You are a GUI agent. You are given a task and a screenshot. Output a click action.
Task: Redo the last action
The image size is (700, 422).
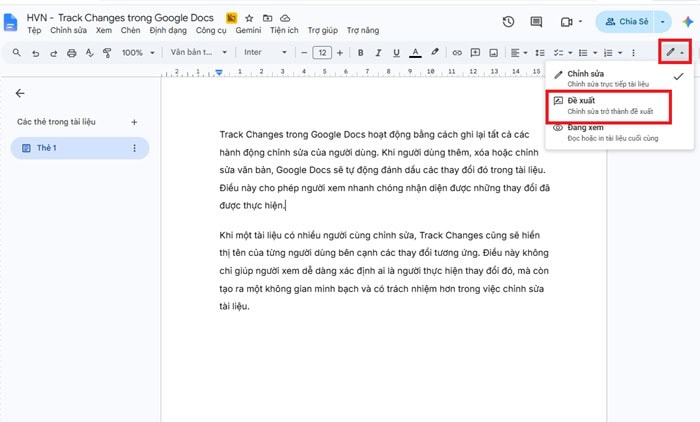[53, 53]
